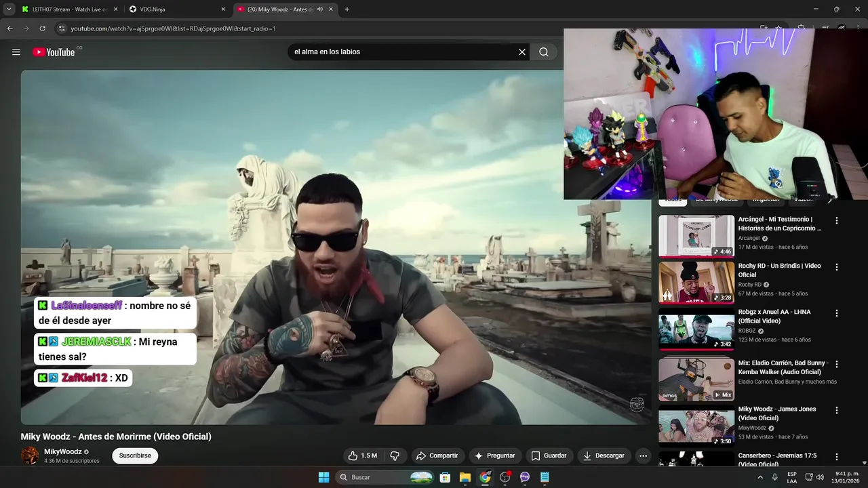The height and width of the screenshot is (488, 868).
Task: Go to the YouTube home logo
Action: (x=54, y=52)
